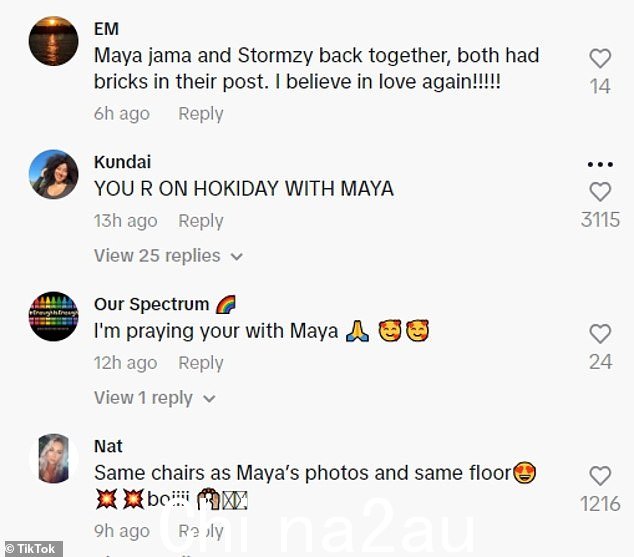Expand View 25 replies under Kundai
Screen dimensions: 634x557
click(x=168, y=256)
